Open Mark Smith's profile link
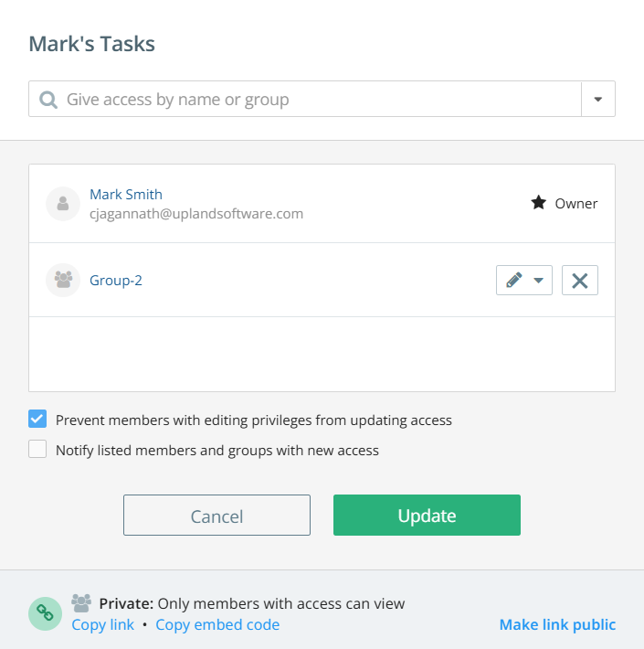Viewport: 644px width, 649px height. tap(126, 194)
